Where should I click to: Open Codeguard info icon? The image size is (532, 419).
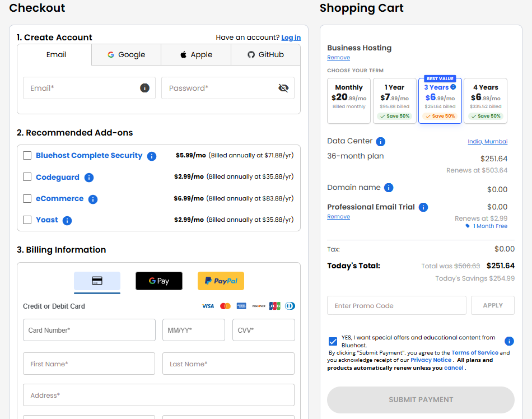(x=89, y=178)
